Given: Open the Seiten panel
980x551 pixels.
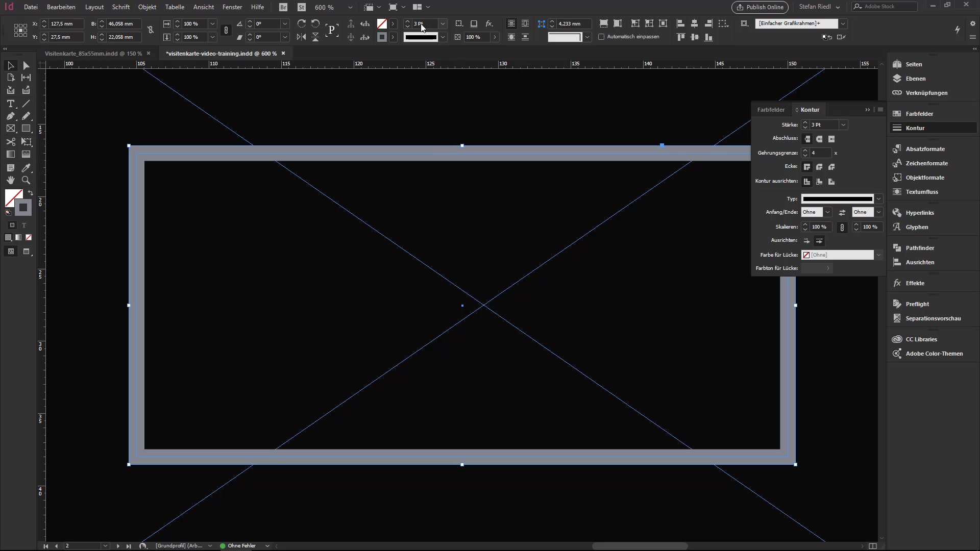Looking at the screenshot, I should (x=914, y=64).
